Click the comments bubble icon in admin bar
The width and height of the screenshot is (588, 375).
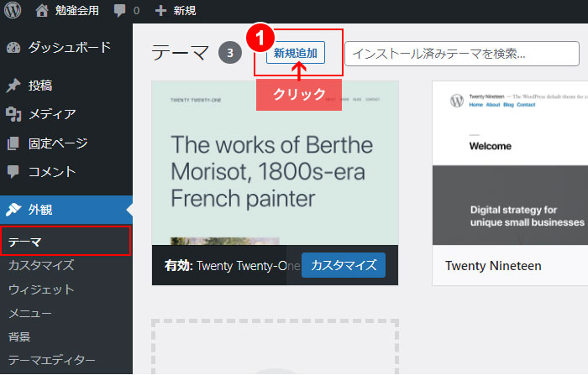pyautogui.click(x=119, y=11)
